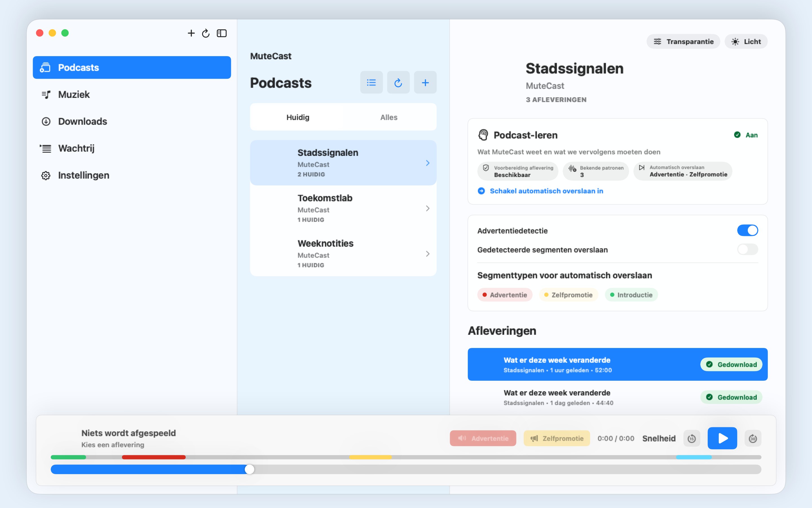Toggle the Advertentiedetectie switch
Viewport: 812px width, 508px height.
(747, 231)
